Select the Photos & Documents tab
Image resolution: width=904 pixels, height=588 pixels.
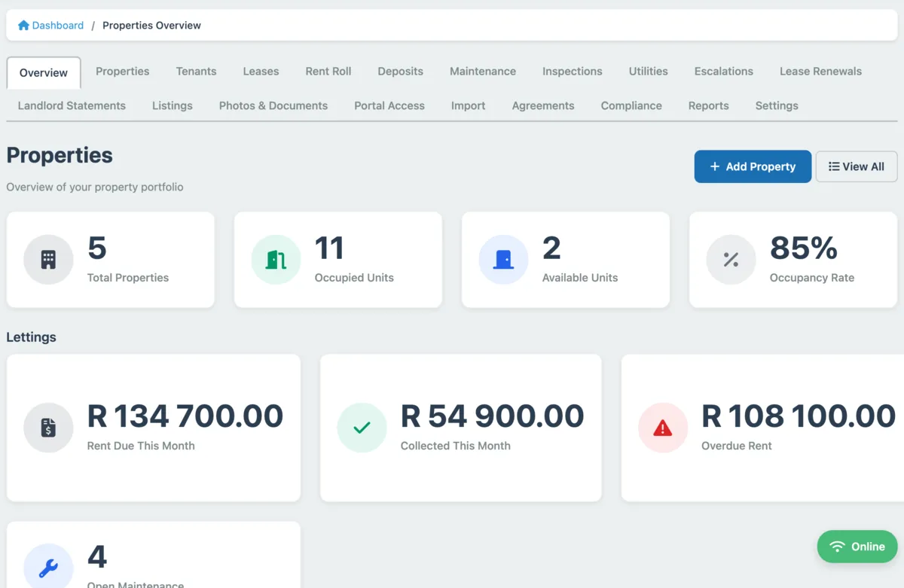pyautogui.click(x=273, y=106)
